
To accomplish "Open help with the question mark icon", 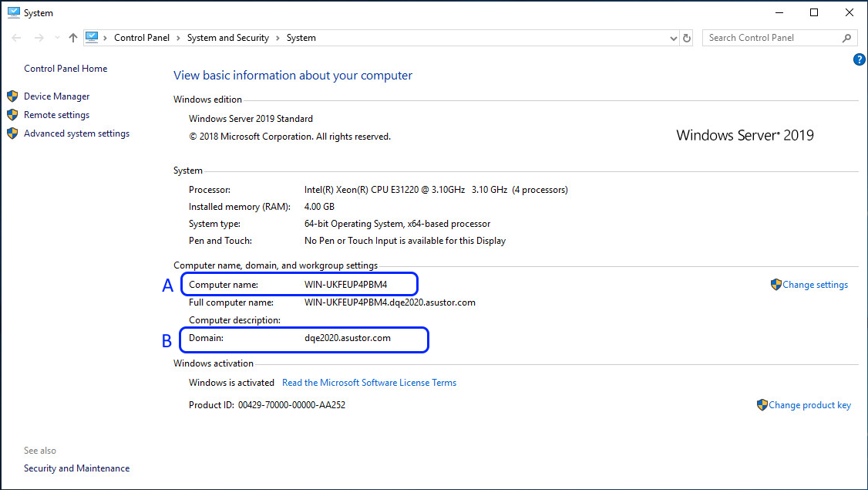I will coord(860,59).
